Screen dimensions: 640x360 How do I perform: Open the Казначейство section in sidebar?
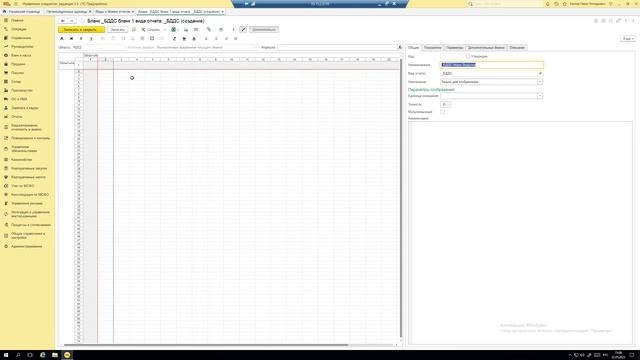(21, 160)
